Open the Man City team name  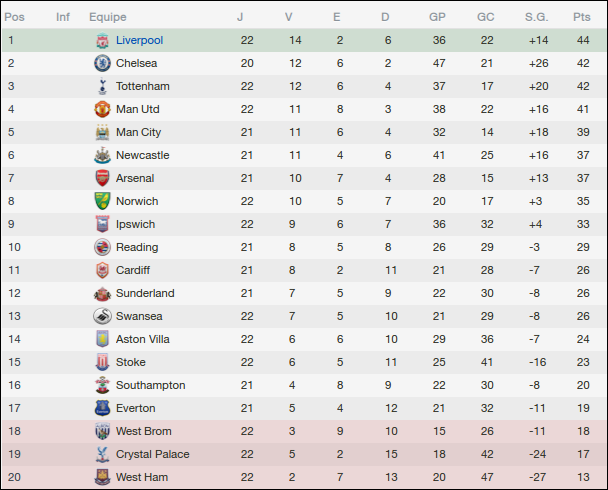(x=139, y=132)
